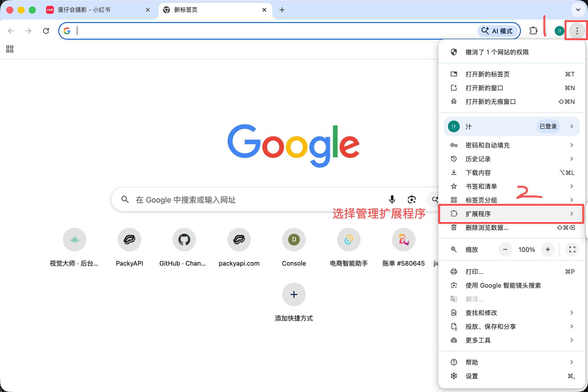Click 删除浏览数据 menu entry
Image resolution: width=588 pixels, height=392 pixels.
pos(487,228)
